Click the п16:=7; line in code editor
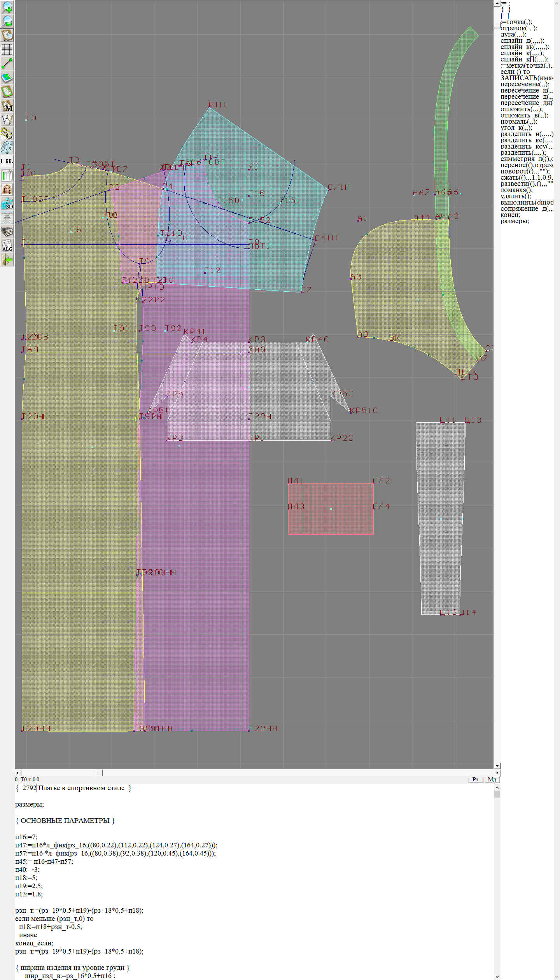Screen dimensions: 560x980 [26, 836]
